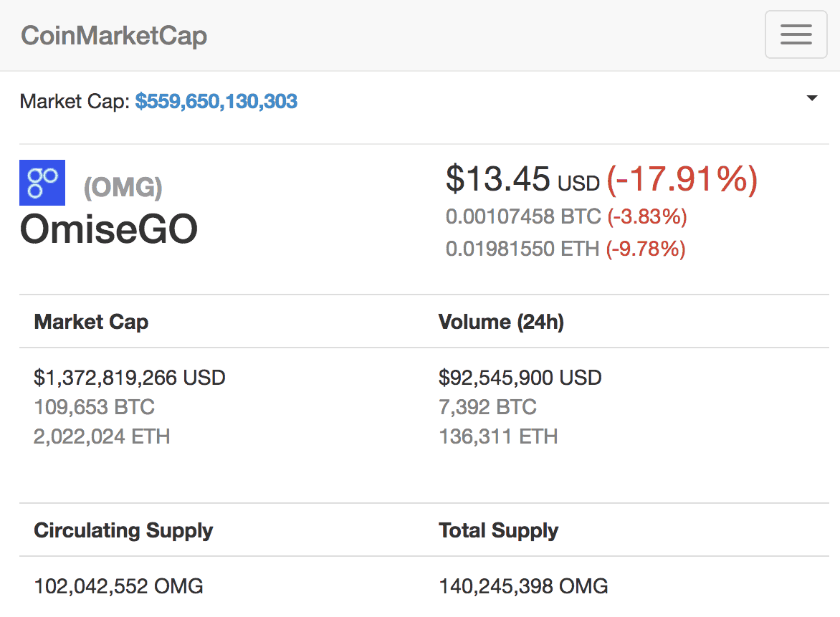The image size is (840, 617).
Task: Click the -3.83% BTC change
Action: [x=647, y=217]
